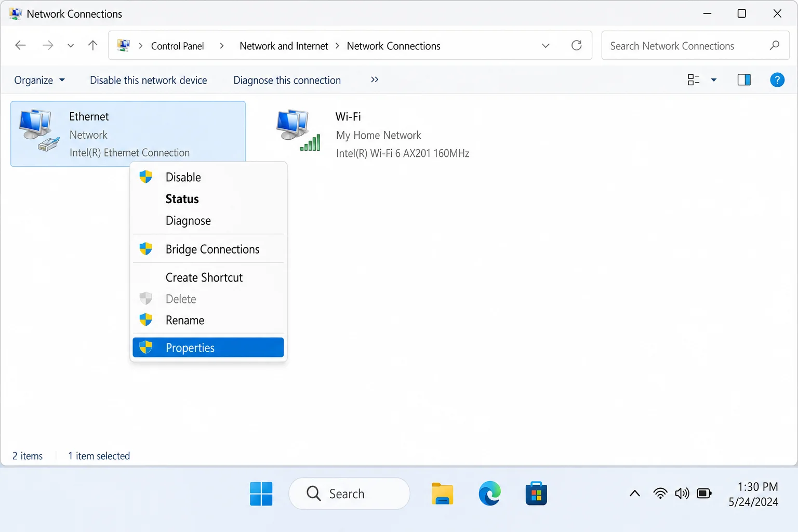The width and height of the screenshot is (798, 532).
Task: Click the shield icon beside Properties
Action: [x=145, y=347]
